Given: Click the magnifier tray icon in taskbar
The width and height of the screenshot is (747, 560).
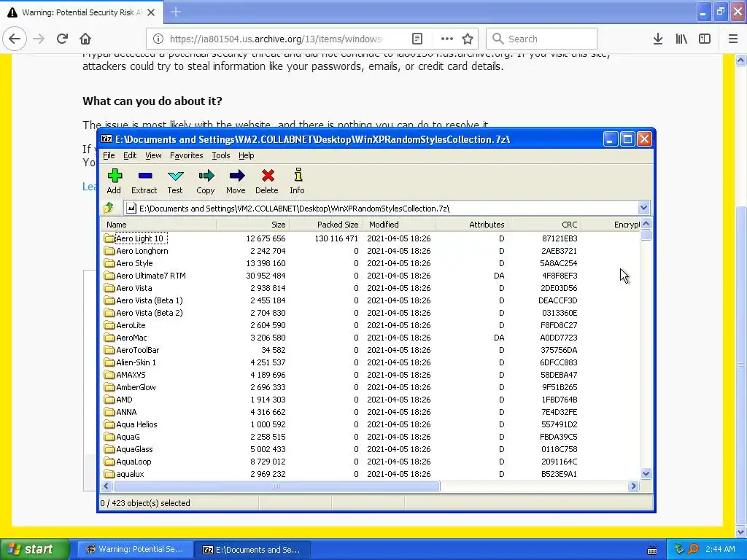Looking at the screenshot, I should pos(693,549).
